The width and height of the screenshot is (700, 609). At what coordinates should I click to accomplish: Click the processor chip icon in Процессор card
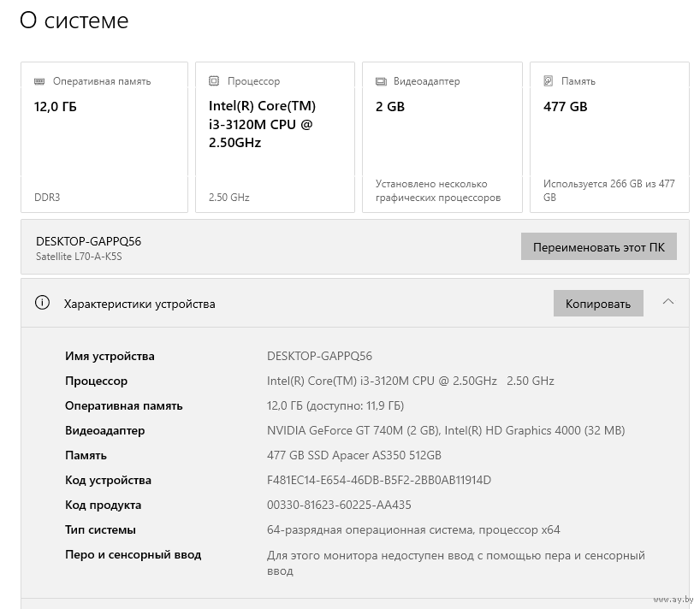(x=214, y=81)
